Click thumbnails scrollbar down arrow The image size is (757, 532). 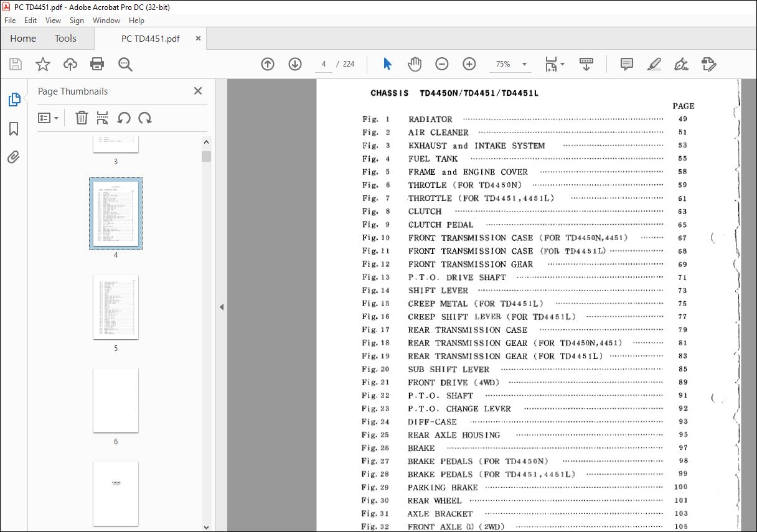pyautogui.click(x=206, y=527)
